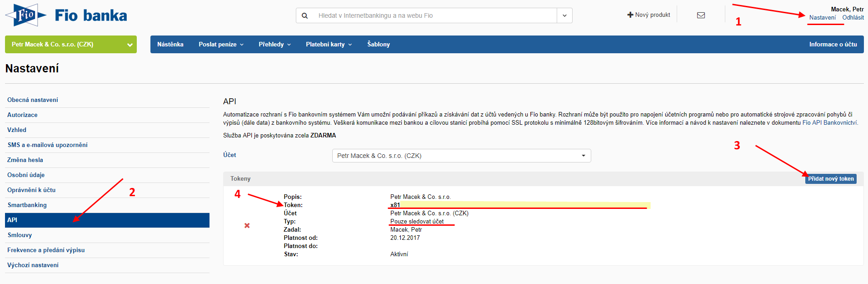Click the Přidat nový token button
868x284 pixels.
[x=830, y=179]
